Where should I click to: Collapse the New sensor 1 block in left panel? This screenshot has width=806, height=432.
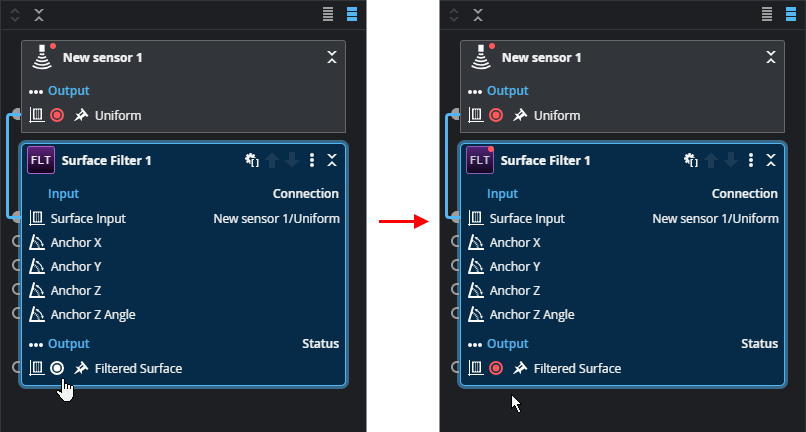(x=332, y=57)
